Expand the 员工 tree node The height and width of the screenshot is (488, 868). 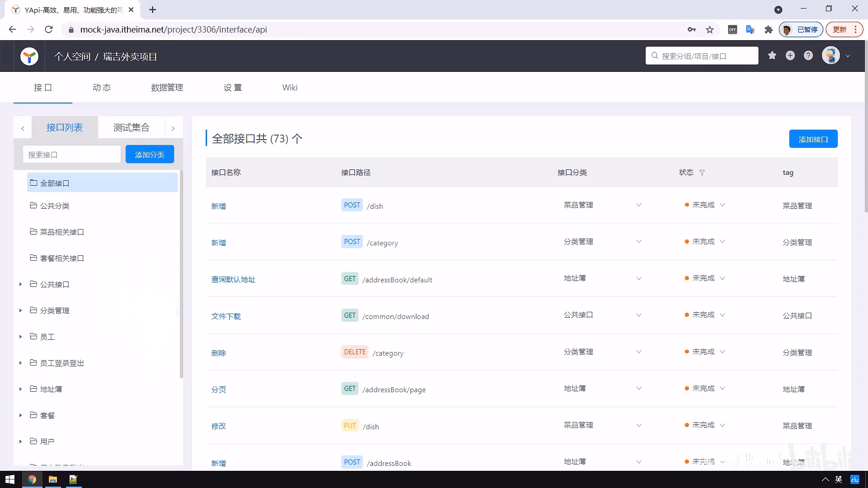coord(20,337)
